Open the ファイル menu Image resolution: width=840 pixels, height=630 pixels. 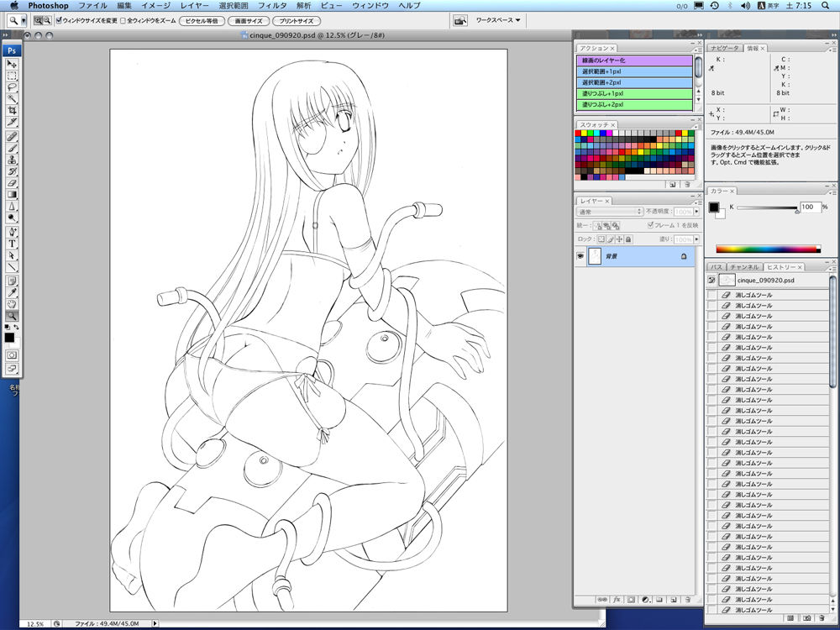[92, 5]
